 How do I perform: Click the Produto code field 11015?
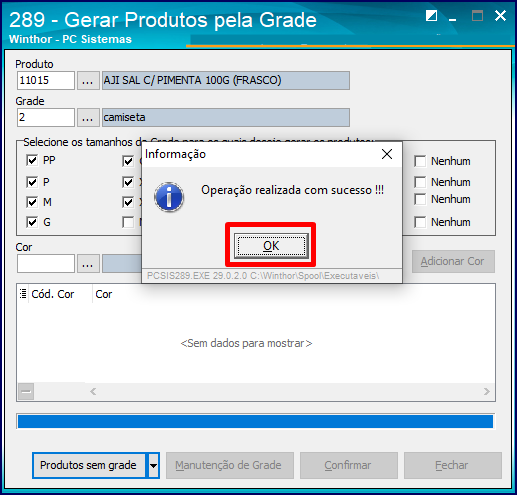pos(46,80)
